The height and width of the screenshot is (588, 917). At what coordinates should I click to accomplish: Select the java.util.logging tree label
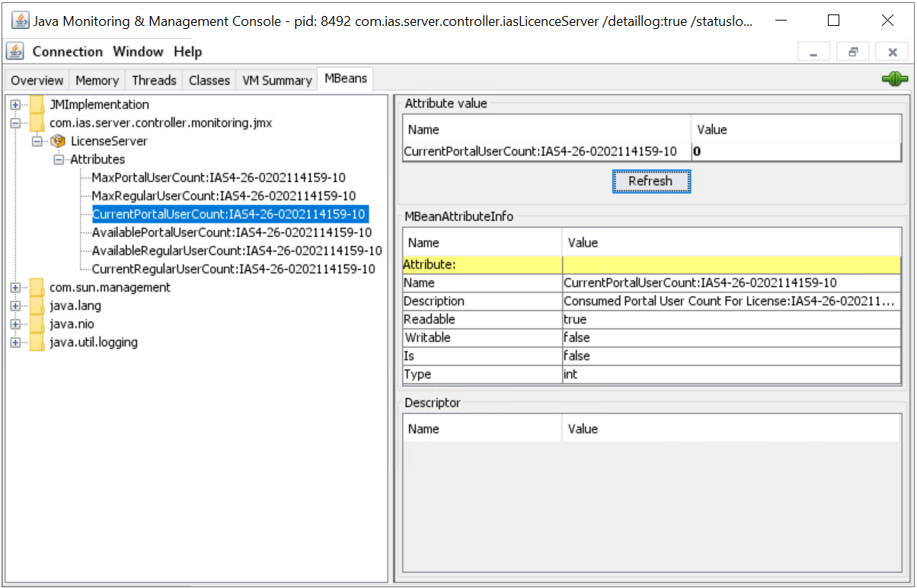[x=94, y=342]
